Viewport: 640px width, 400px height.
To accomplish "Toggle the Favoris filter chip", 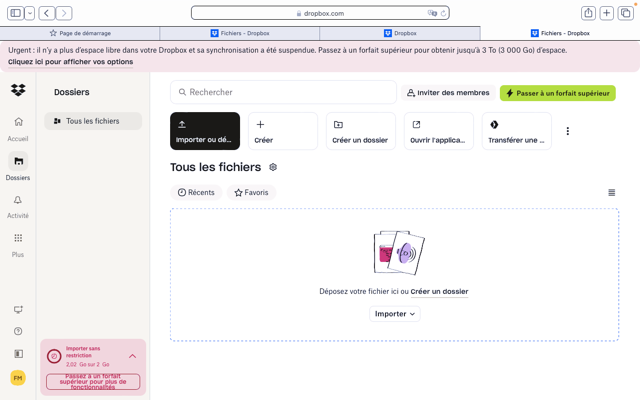I will pyautogui.click(x=251, y=192).
